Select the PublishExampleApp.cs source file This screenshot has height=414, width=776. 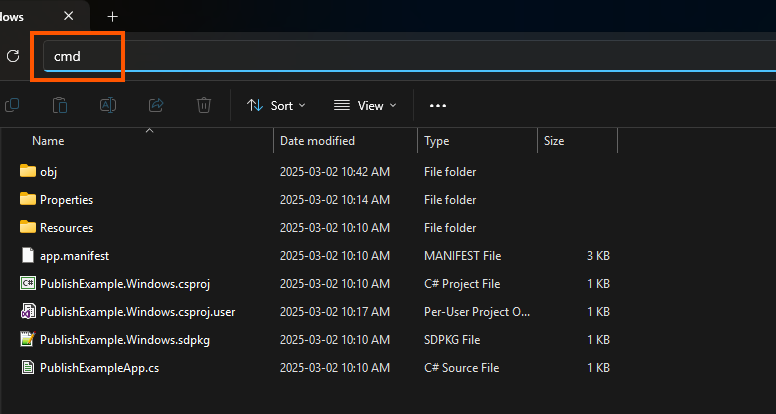[99, 368]
